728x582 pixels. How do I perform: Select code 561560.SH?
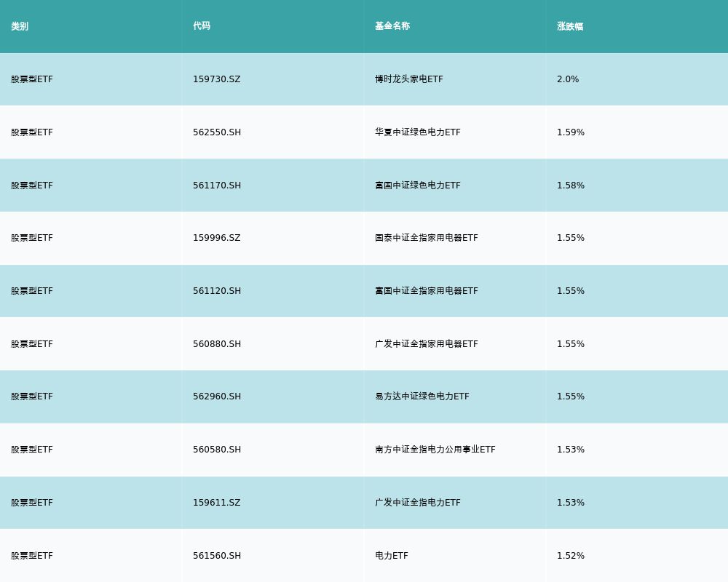217,556
